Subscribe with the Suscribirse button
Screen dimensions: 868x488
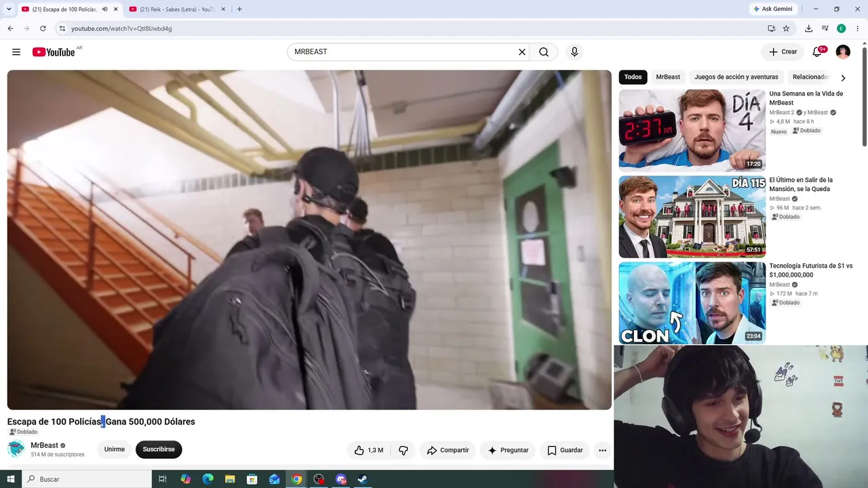point(159,449)
